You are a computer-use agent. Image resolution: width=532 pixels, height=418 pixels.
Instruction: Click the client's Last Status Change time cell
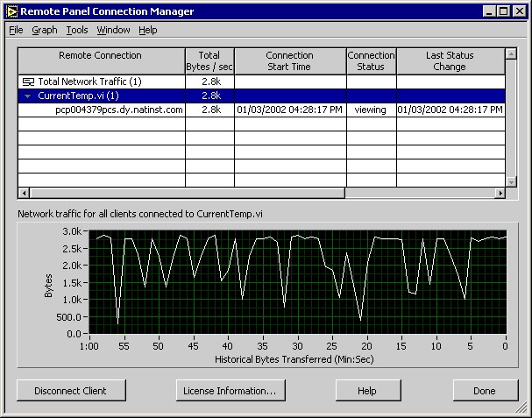pyautogui.click(x=450, y=110)
